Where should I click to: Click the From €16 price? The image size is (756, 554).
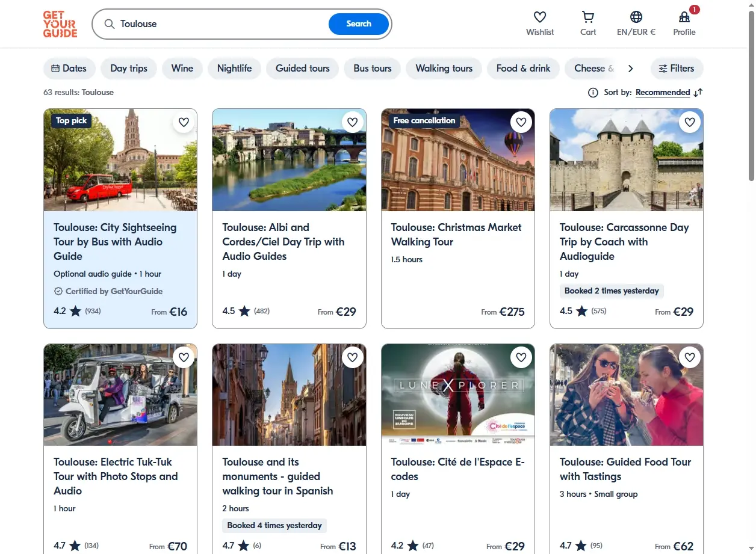[x=169, y=312]
